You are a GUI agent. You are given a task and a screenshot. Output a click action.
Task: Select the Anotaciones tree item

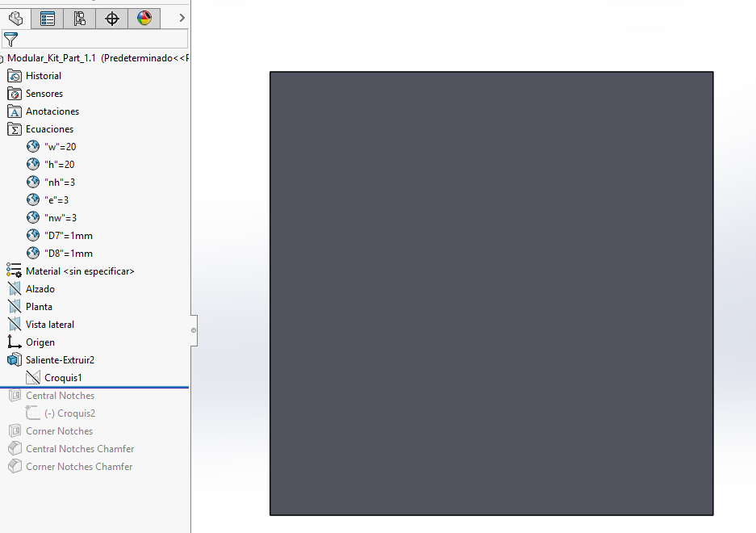pos(52,111)
